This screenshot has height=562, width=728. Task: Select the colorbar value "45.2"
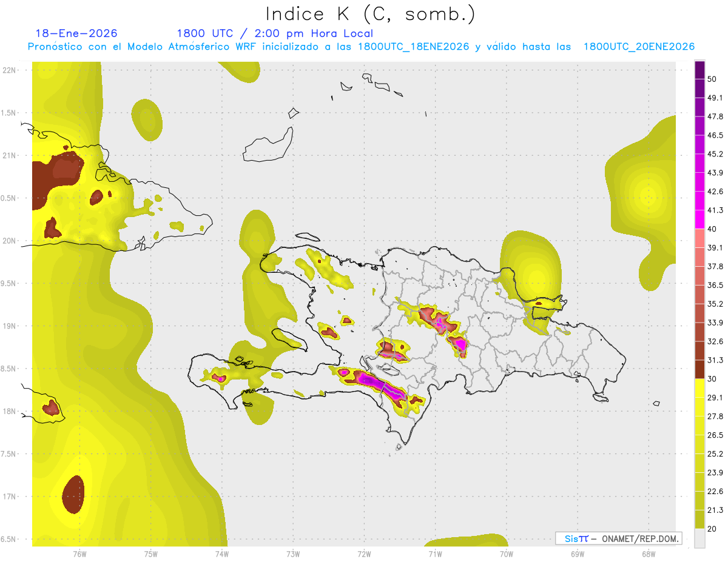point(715,154)
